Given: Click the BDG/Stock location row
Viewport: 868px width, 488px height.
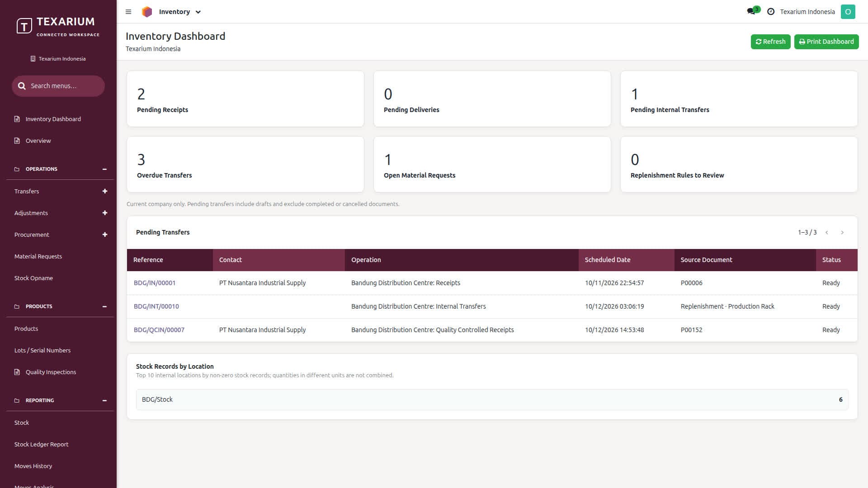Looking at the screenshot, I should pyautogui.click(x=492, y=399).
